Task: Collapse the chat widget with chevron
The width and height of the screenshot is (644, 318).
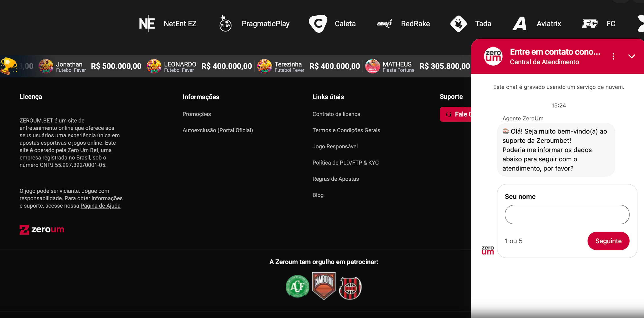Action: coord(631,56)
